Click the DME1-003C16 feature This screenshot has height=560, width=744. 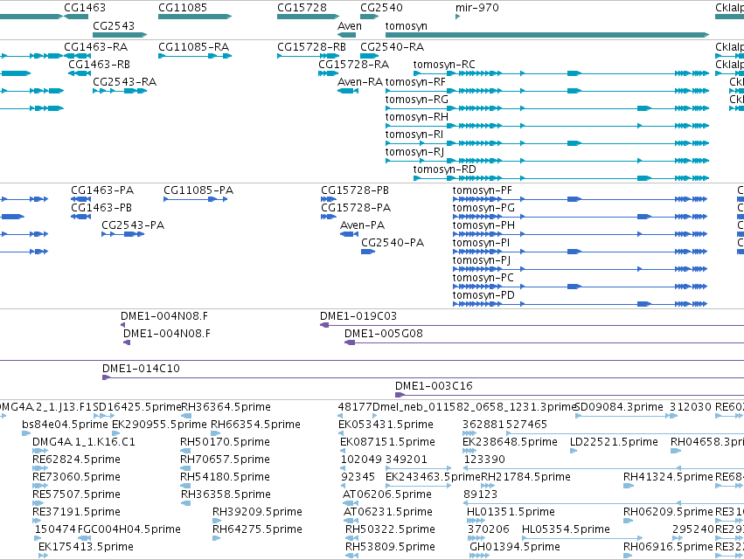coord(569,395)
